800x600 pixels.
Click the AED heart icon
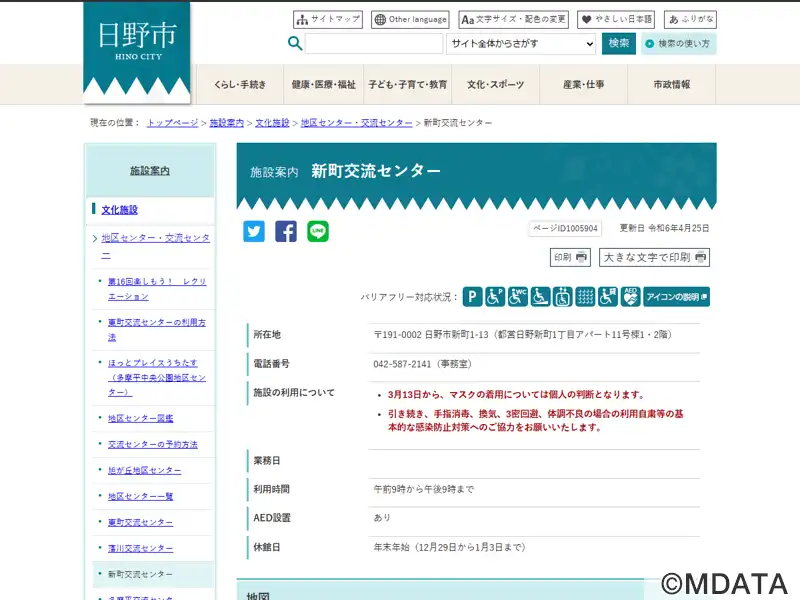[631, 296]
